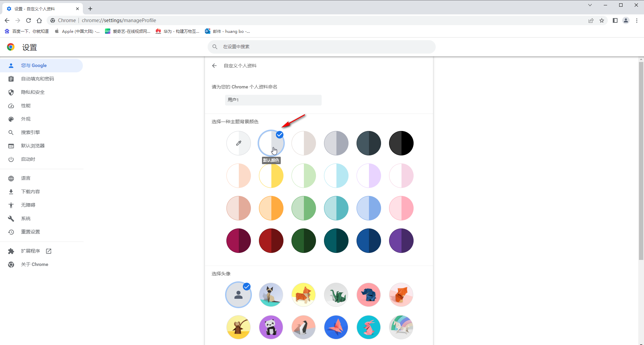
Task: Open 华为 bookmark
Action: [x=177, y=31]
